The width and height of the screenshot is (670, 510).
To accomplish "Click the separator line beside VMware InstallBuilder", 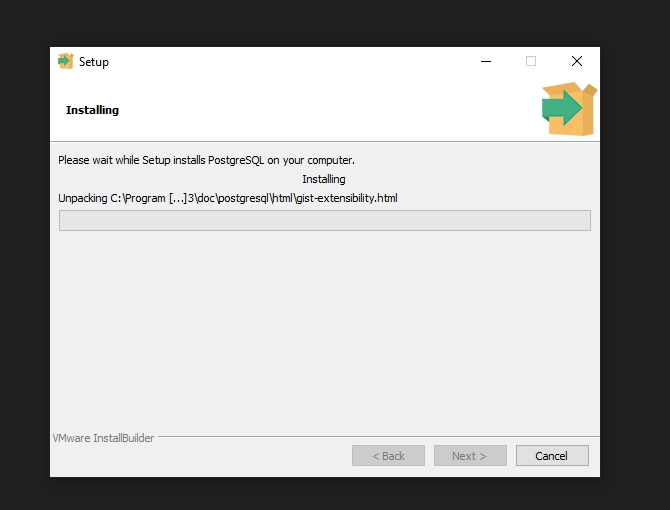I will coord(378,437).
